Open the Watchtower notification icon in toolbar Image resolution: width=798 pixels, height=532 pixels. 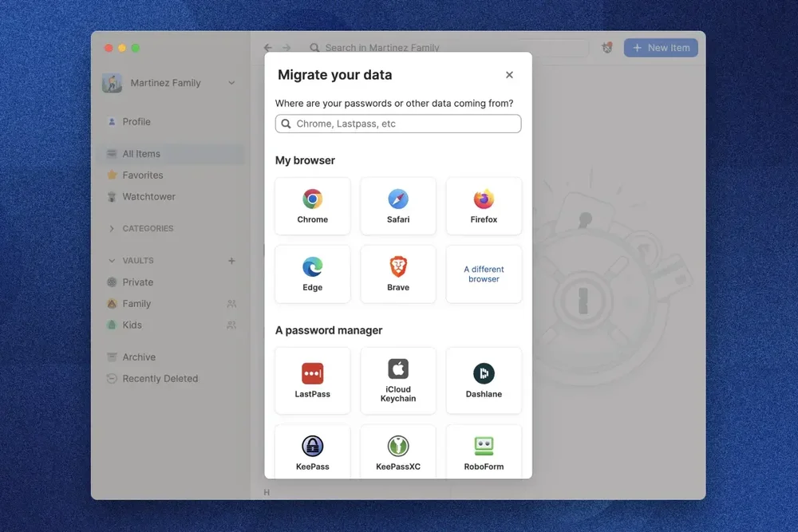tap(606, 48)
